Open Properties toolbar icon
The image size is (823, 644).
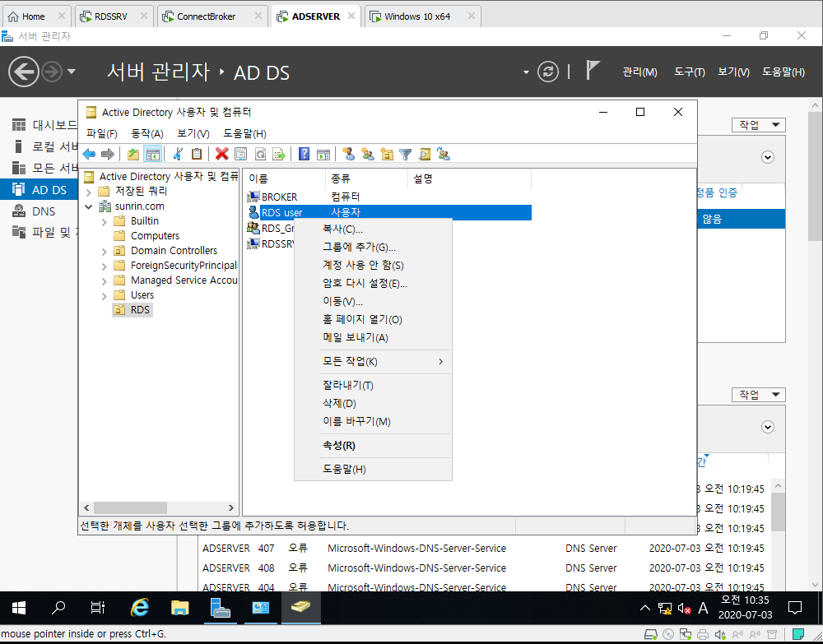click(x=241, y=154)
